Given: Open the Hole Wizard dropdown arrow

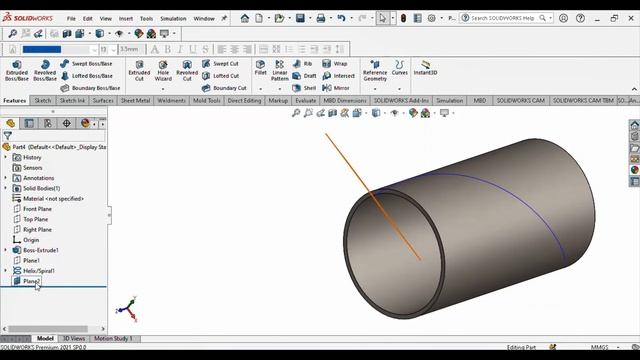Looking at the screenshot, I should (x=163, y=89).
